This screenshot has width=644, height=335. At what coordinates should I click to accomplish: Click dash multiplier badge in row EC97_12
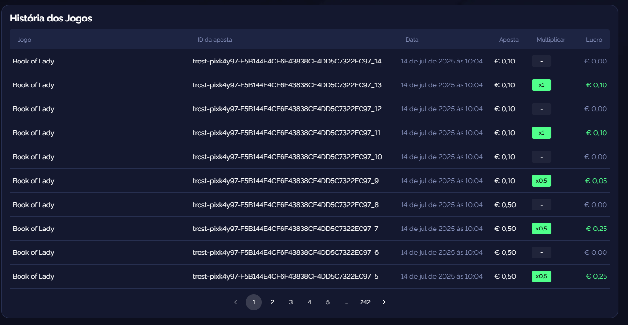[x=542, y=109]
